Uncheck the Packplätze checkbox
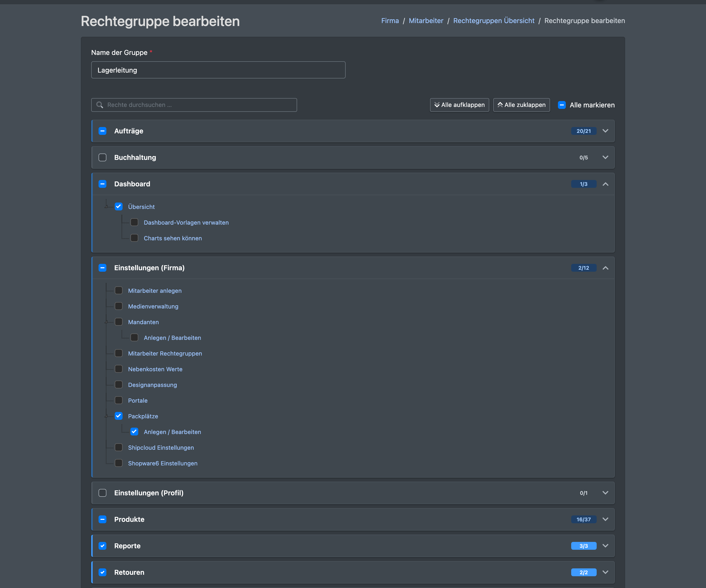 tap(119, 416)
